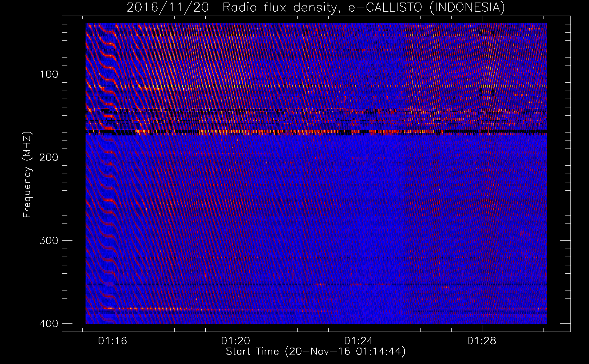Viewport: 589px width, 364px height.
Task: Click the "Frequency (MHZ)" axis label
Action: tap(27, 175)
